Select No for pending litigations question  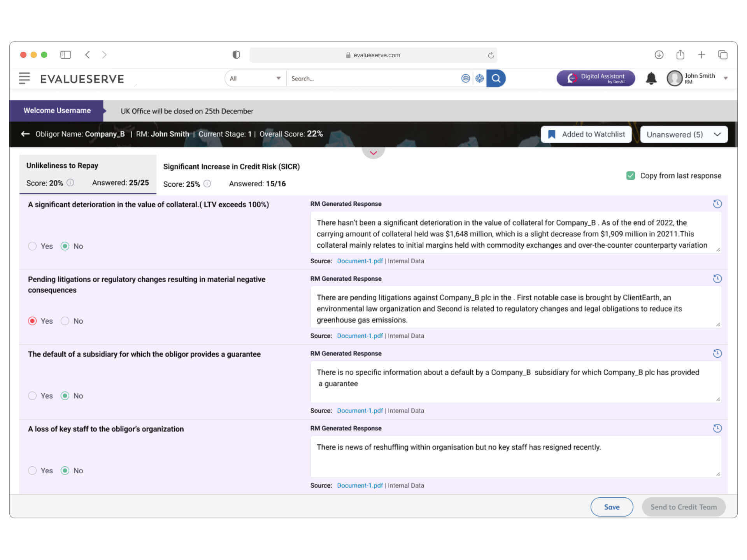pyautogui.click(x=65, y=321)
